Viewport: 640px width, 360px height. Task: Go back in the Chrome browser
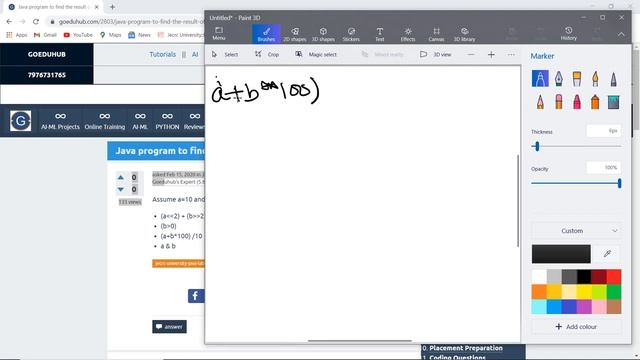(x=9, y=22)
